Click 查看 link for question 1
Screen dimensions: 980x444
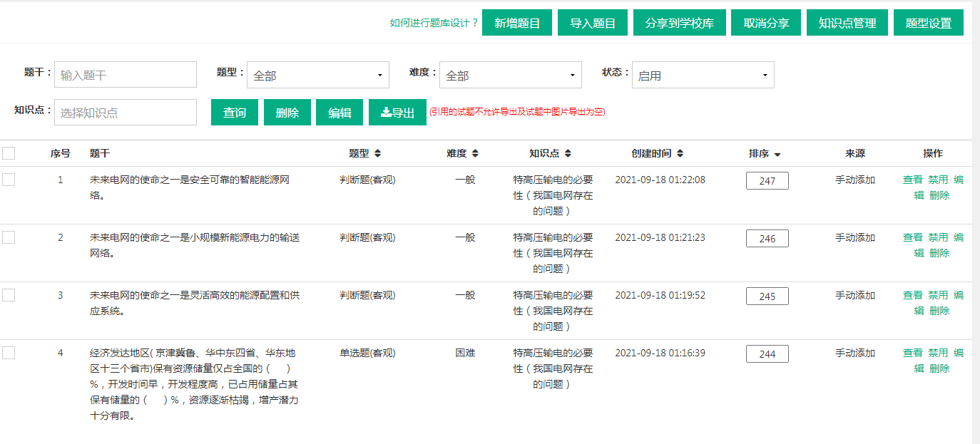tap(912, 180)
